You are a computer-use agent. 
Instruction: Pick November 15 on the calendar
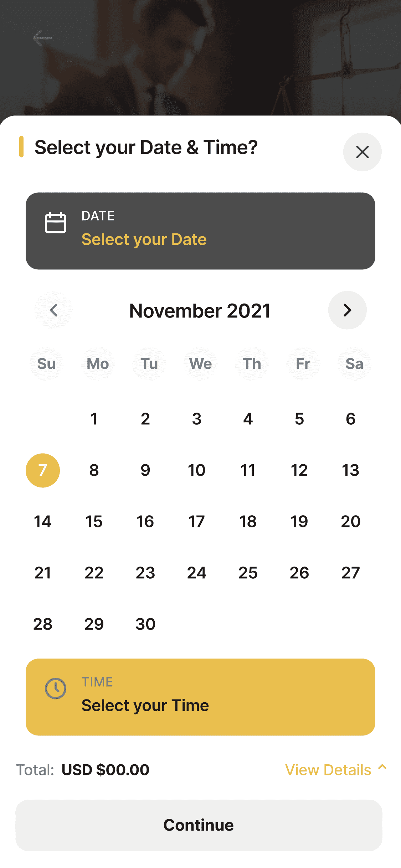94,522
